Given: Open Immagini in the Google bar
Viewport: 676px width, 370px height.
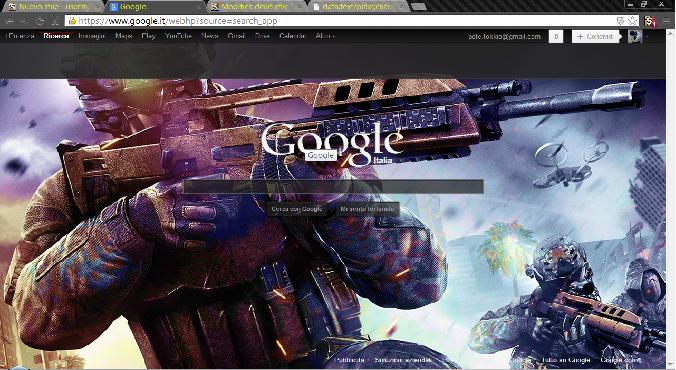Looking at the screenshot, I should (91, 36).
